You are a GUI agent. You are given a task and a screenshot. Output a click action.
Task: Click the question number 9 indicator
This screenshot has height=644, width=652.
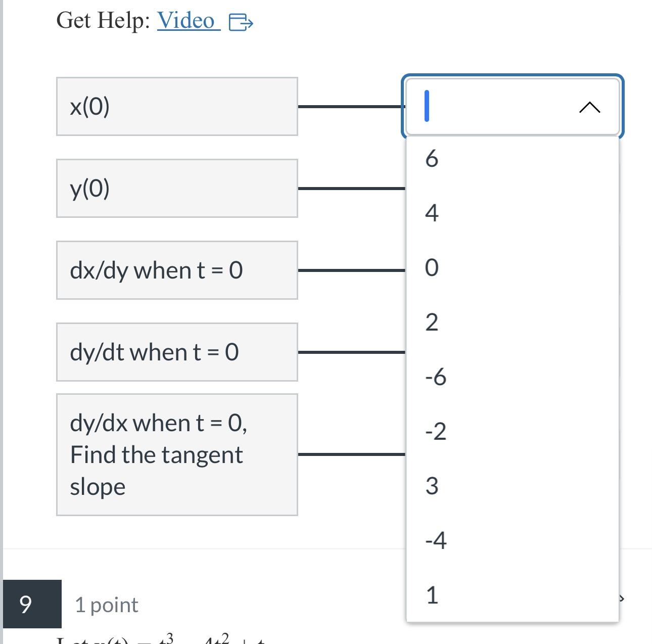26,605
